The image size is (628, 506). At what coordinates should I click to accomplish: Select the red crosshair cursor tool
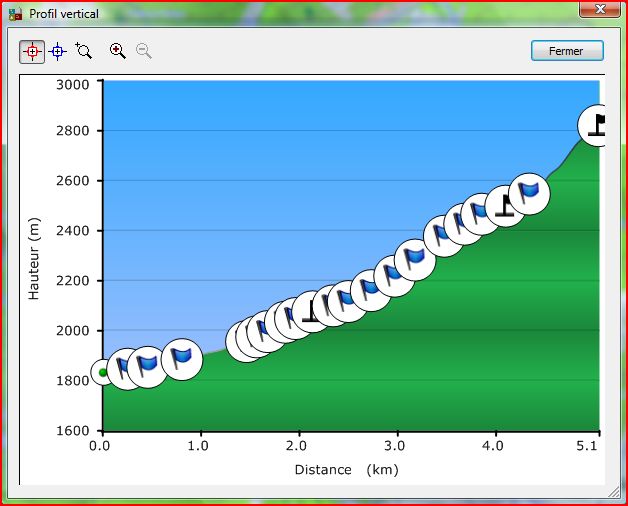click(32, 51)
